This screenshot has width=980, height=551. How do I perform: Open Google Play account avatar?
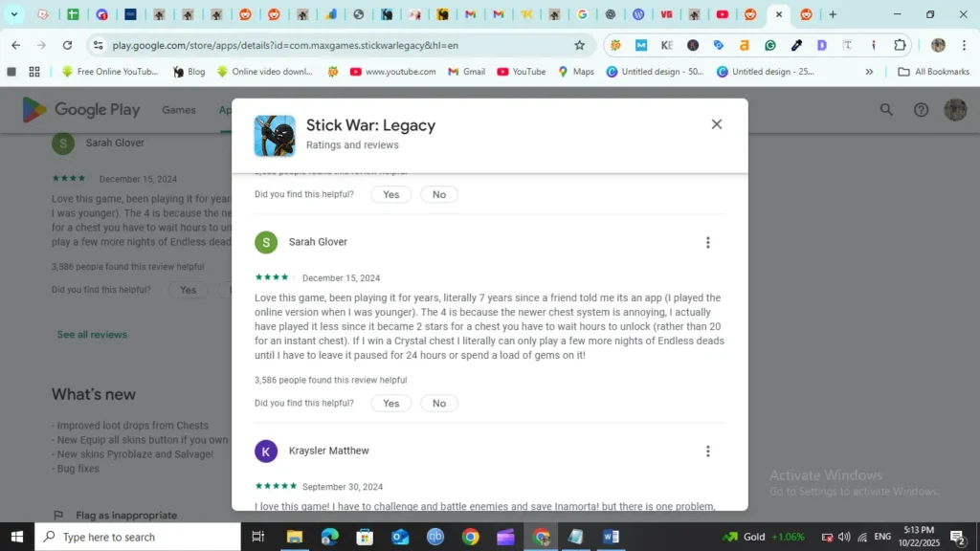[955, 110]
